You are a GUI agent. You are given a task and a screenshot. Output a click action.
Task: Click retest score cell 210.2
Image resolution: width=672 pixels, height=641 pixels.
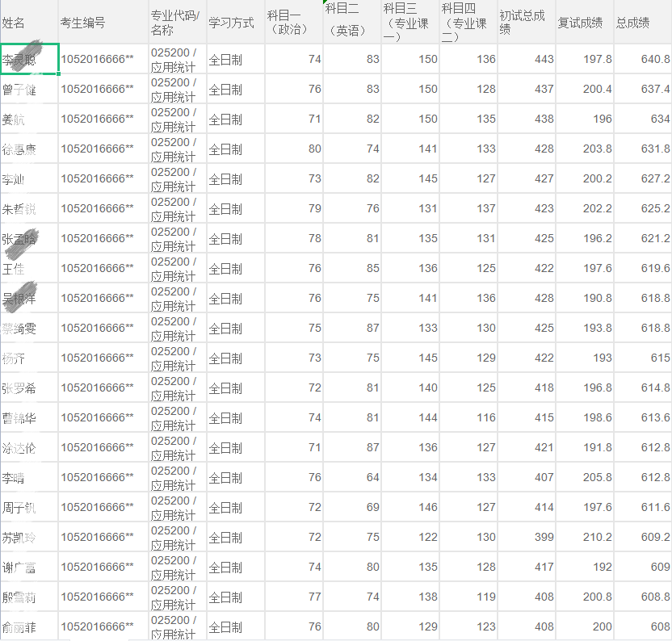pos(585,537)
